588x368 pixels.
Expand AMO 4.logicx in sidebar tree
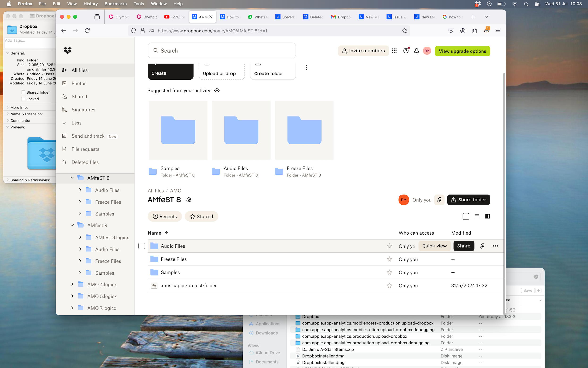(72, 284)
